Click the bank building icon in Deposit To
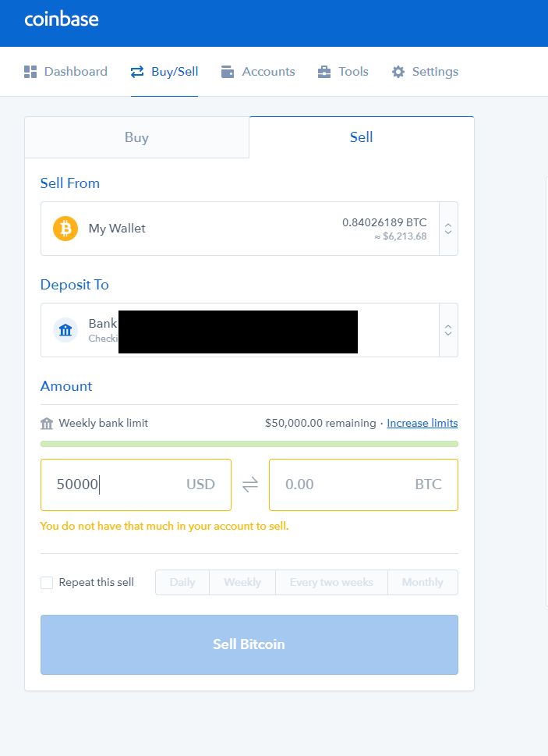Screen dimensions: 548x756 coord(65,329)
